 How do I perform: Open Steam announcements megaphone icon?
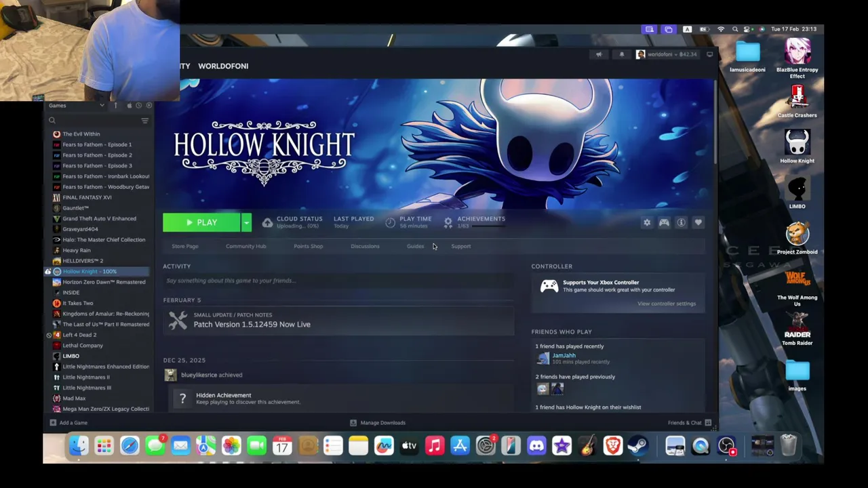(x=599, y=54)
